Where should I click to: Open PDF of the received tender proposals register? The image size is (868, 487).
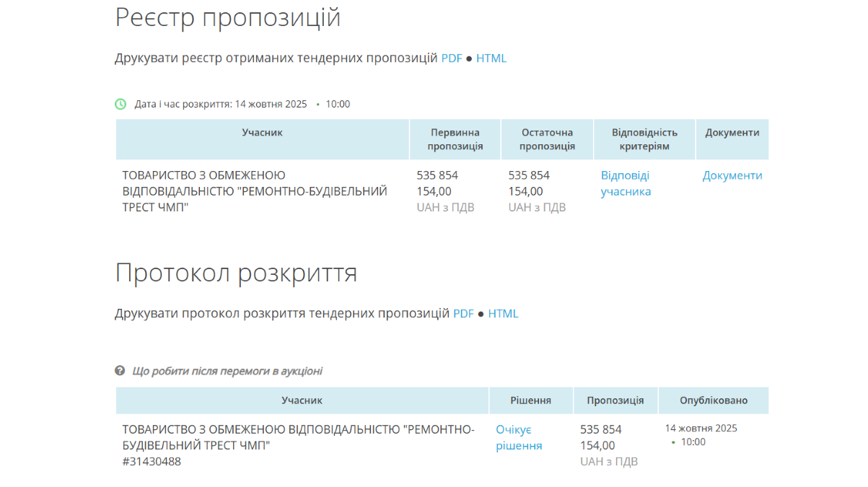(x=452, y=58)
